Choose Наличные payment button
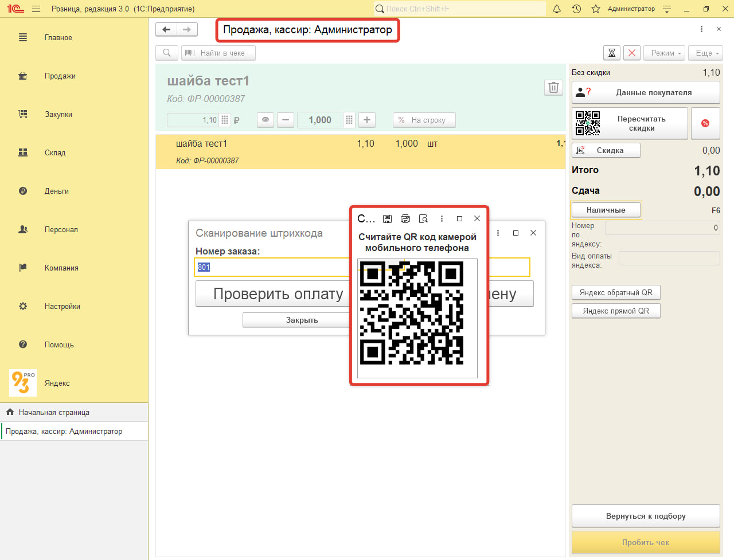The height and width of the screenshot is (560, 734). click(x=606, y=210)
